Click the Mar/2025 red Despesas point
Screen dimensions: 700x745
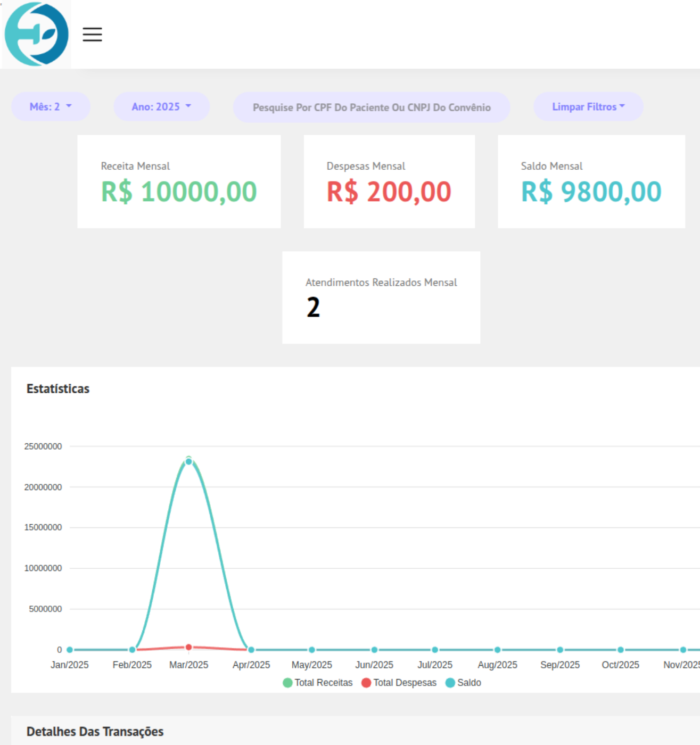point(188,647)
